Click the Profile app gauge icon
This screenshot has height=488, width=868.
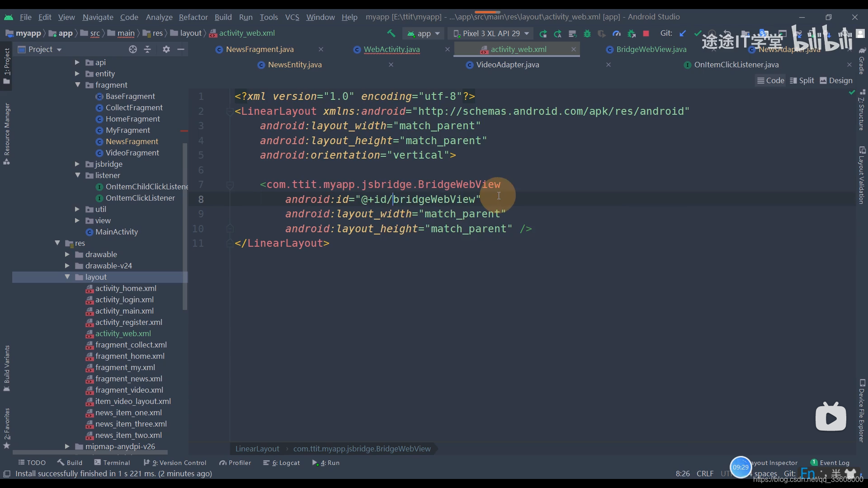[x=617, y=33]
